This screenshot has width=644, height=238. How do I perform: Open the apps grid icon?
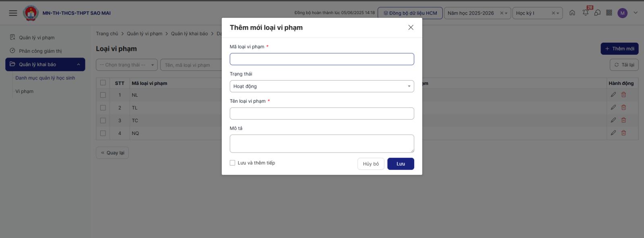click(609, 12)
